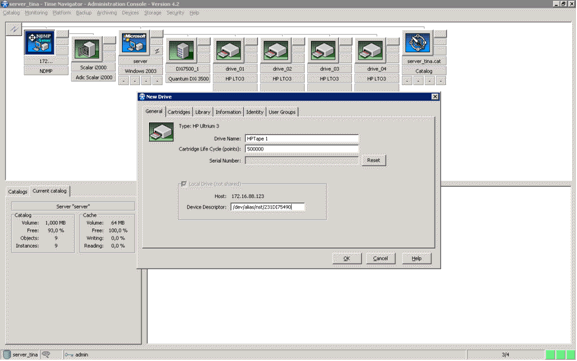Screen dimensions: 577x361
Task: Switch to the General tab
Action: (153, 111)
